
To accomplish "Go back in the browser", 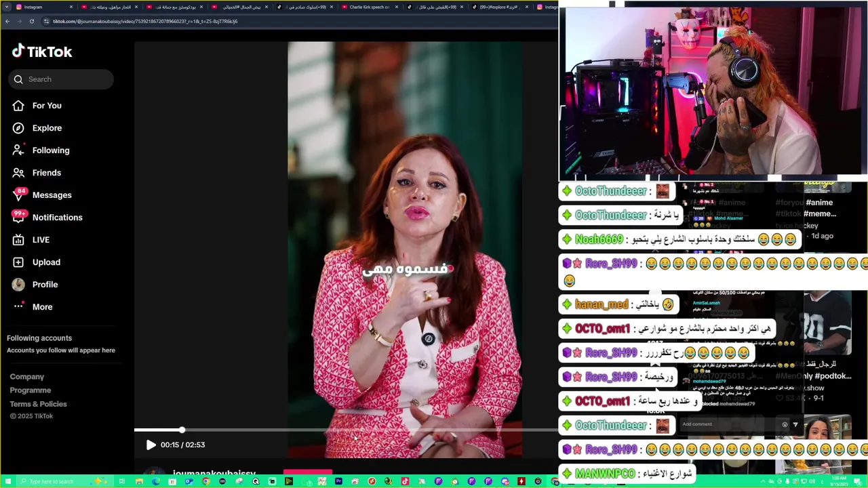I will point(7,21).
